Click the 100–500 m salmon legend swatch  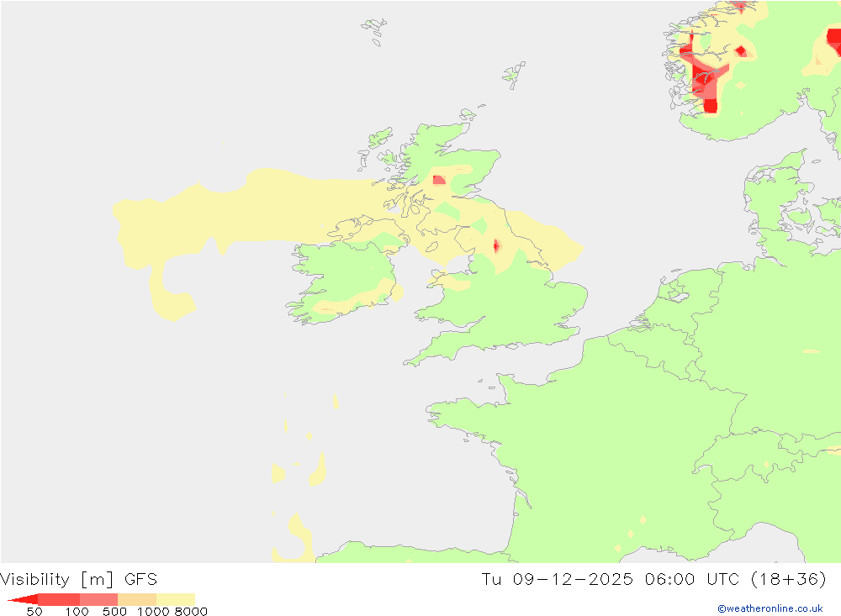coord(98,599)
